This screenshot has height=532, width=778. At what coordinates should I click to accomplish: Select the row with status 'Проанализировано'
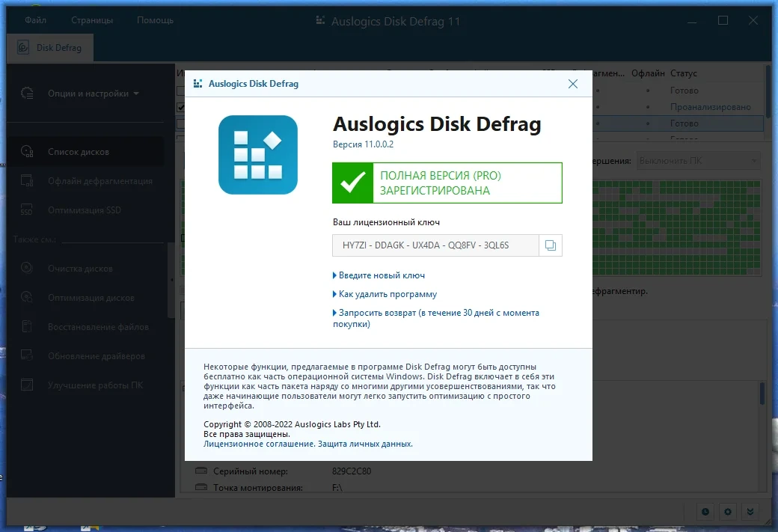click(710, 107)
